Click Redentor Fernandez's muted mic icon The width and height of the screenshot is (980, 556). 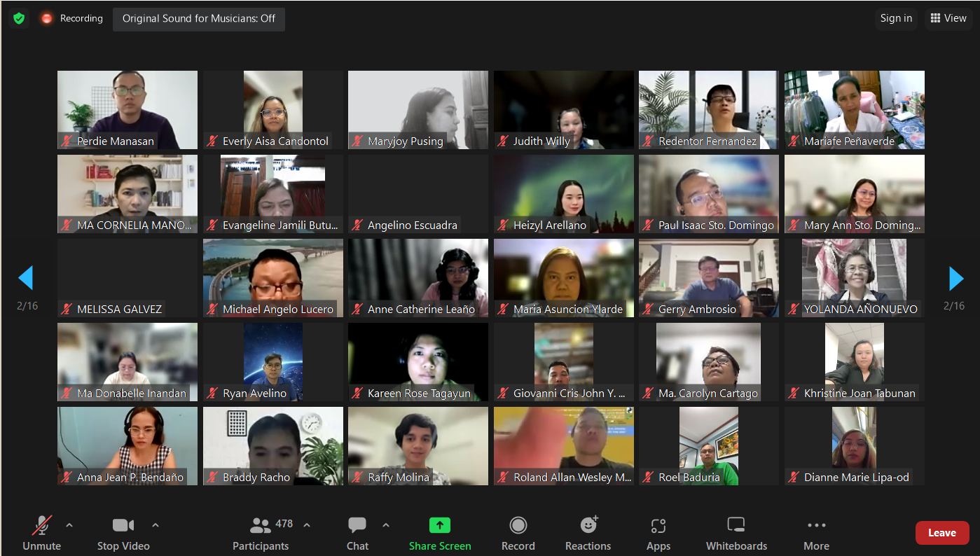pyautogui.click(x=648, y=141)
